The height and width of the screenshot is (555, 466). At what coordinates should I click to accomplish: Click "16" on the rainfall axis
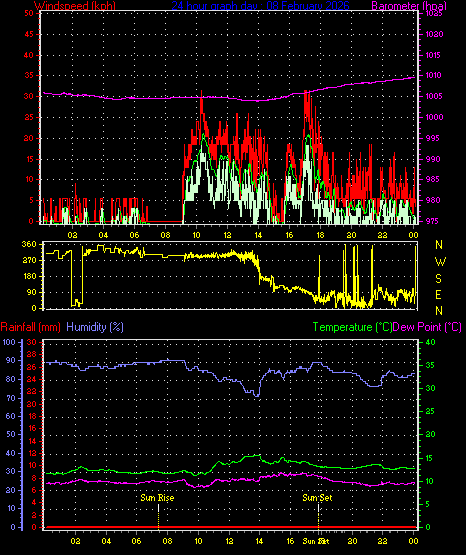point(32,428)
